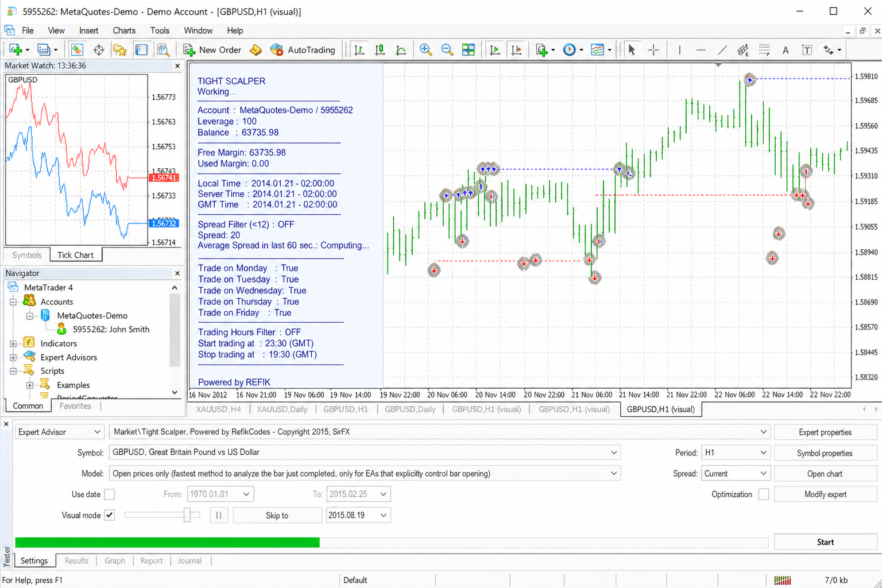Open the New Order dialog
This screenshot has height=588, width=882.
(212, 50)
